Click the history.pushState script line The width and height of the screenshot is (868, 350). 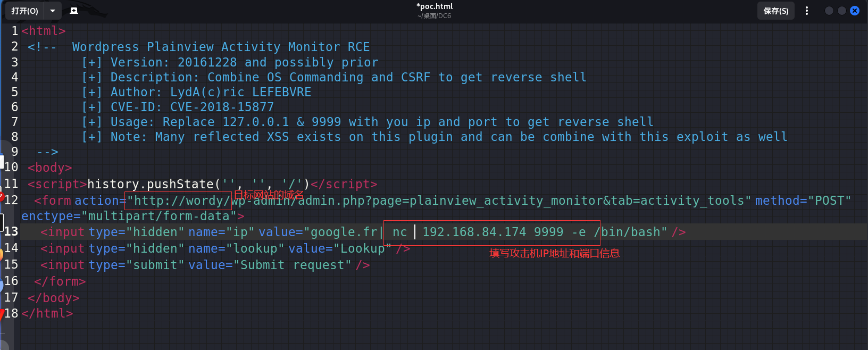click(202, 184)
